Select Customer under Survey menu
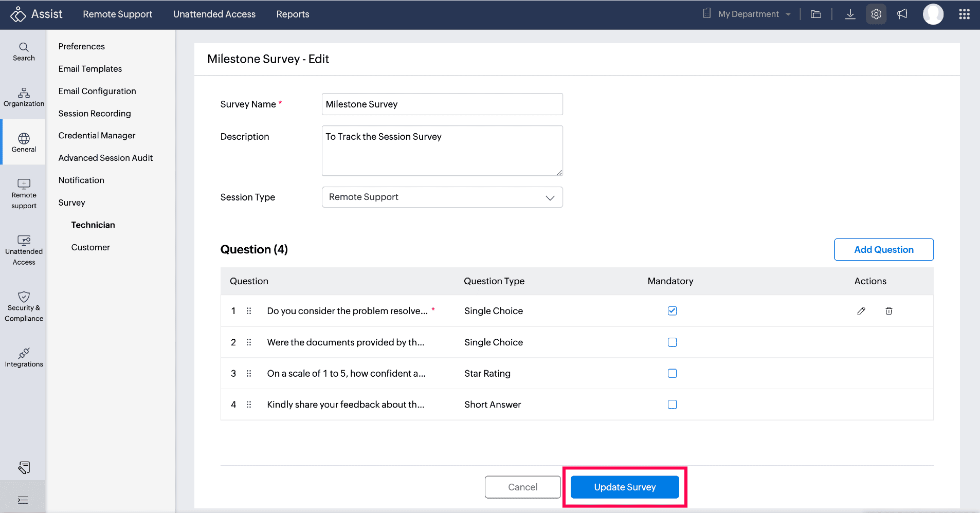 (90, 247)
